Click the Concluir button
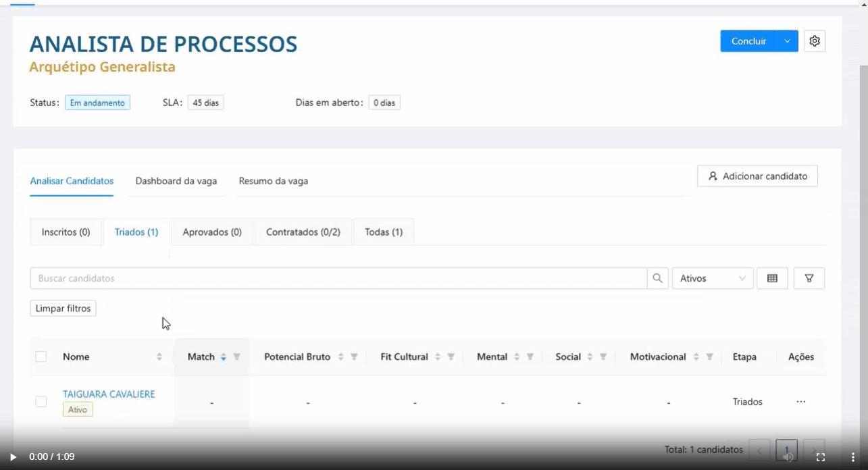Screen dimensions: 868x470 point(748,41)
